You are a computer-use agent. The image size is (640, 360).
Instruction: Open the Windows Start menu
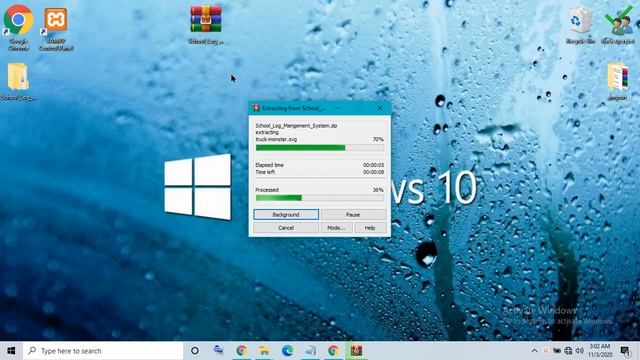[x=11, y=351]
